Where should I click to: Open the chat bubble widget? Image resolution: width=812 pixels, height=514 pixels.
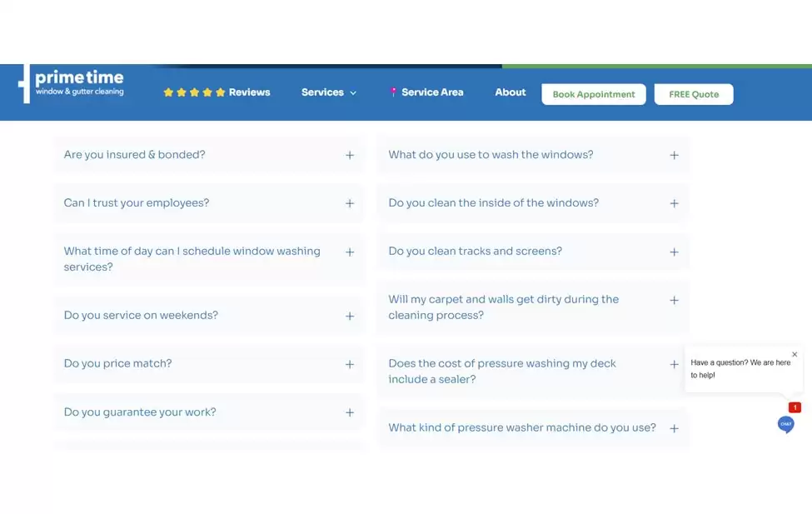(x=785, y=424)
